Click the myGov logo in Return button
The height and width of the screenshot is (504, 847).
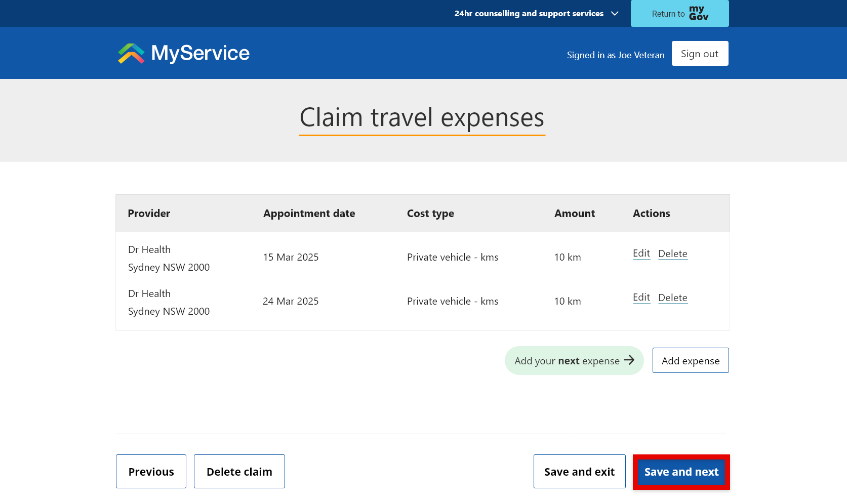[699, 13]
